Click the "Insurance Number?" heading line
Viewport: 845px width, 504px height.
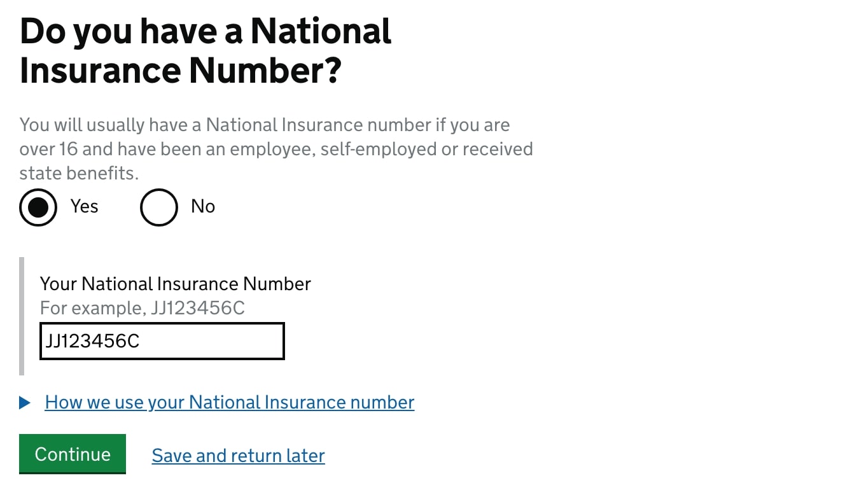coord(181,71)
